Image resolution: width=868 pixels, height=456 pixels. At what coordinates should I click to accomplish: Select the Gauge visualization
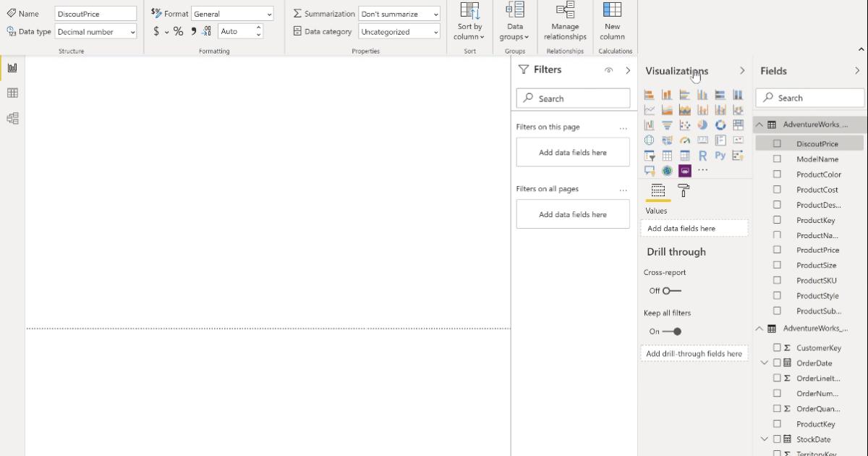click(685, 140)
